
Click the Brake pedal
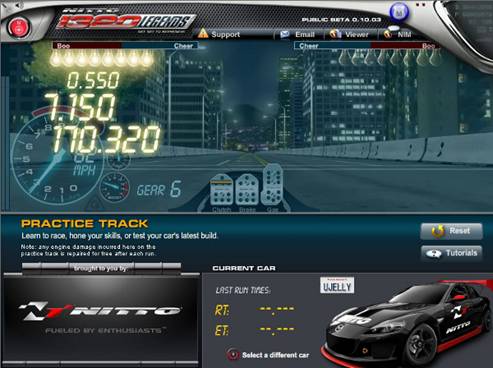click(x=247, y=190)
